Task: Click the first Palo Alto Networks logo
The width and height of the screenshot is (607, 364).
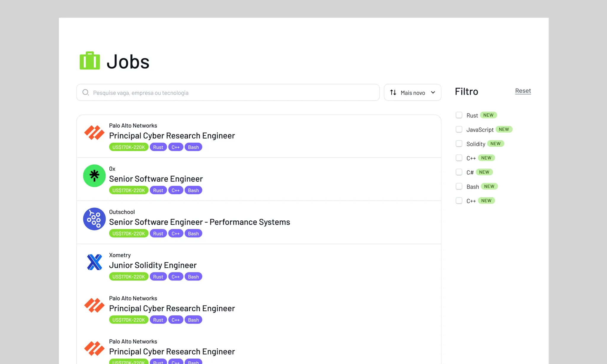Action: point(94,132)
